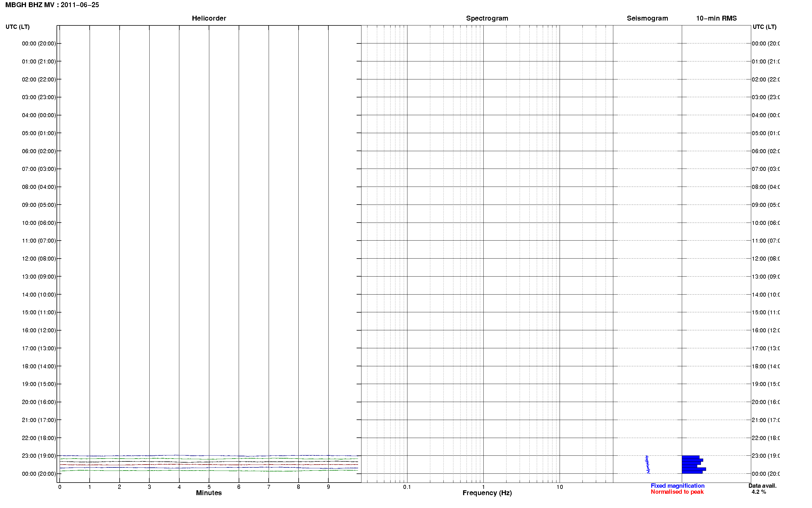
Task: Click the red "Normalised to peak" legend text
Action: (677, 492)
